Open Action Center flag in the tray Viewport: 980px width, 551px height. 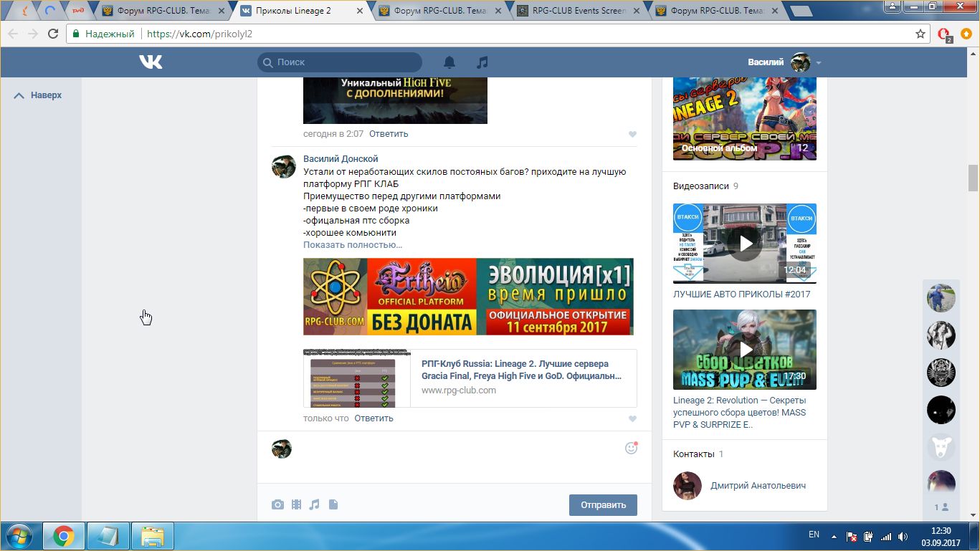[x=852, y=536]
